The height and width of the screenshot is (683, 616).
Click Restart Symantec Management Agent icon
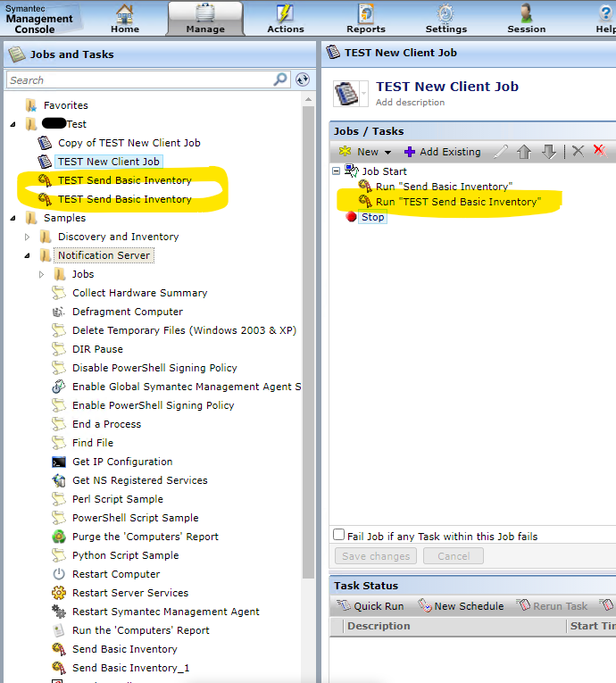58,612
